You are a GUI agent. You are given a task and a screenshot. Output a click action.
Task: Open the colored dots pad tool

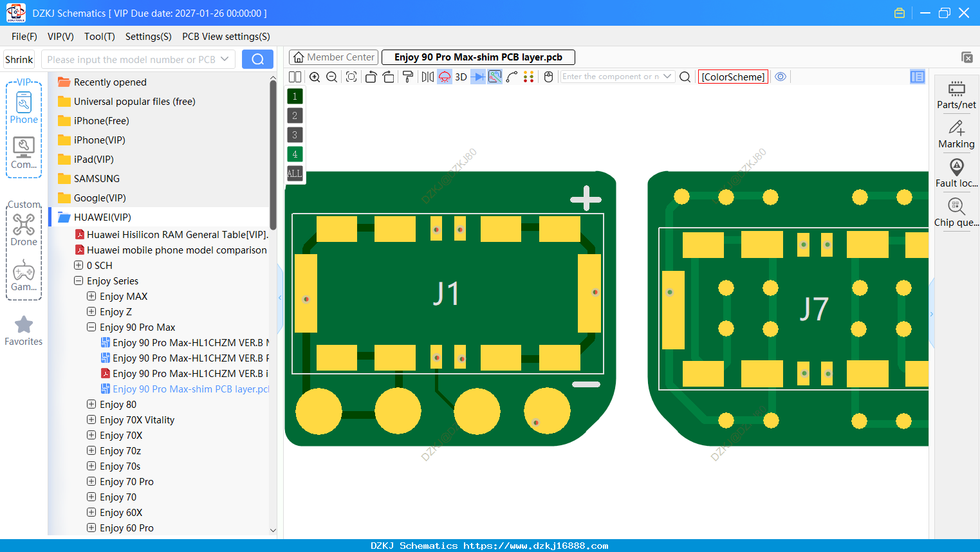[x=529, y=77]
